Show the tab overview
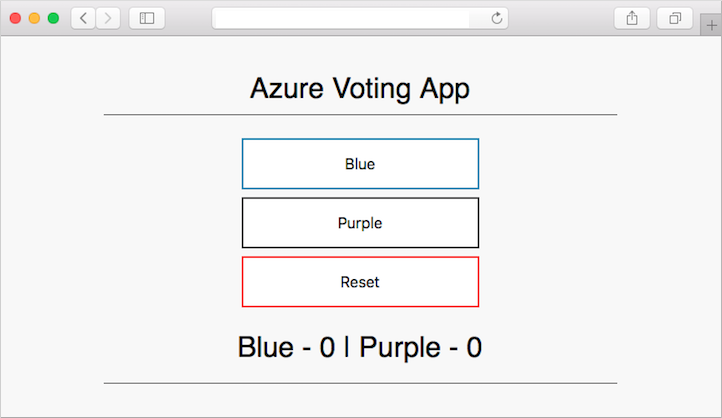Image resolution: width=722 pixels, height=418 pixels. pyautogui.click(x=675, y=18)
